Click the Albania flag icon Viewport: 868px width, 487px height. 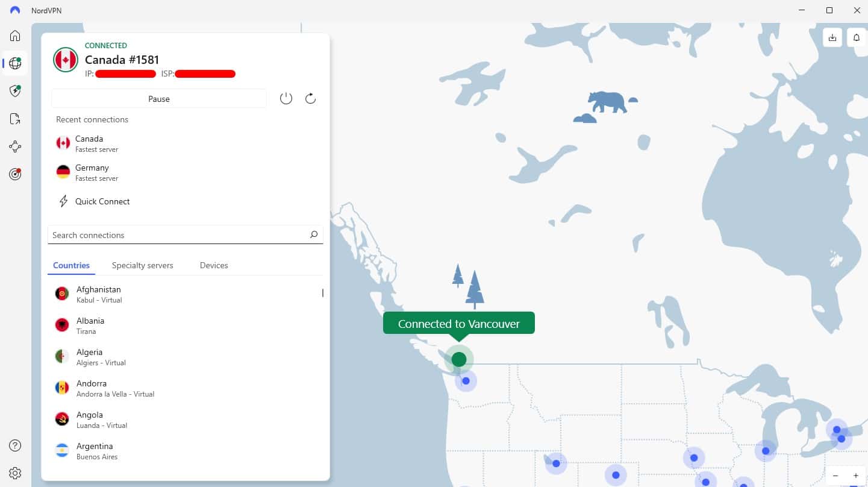pyautogui.click(x=62, y=325)
